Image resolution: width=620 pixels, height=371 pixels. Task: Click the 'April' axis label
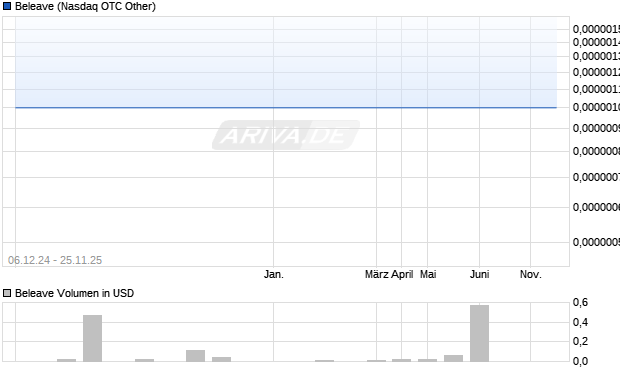(x=402, y=274)
